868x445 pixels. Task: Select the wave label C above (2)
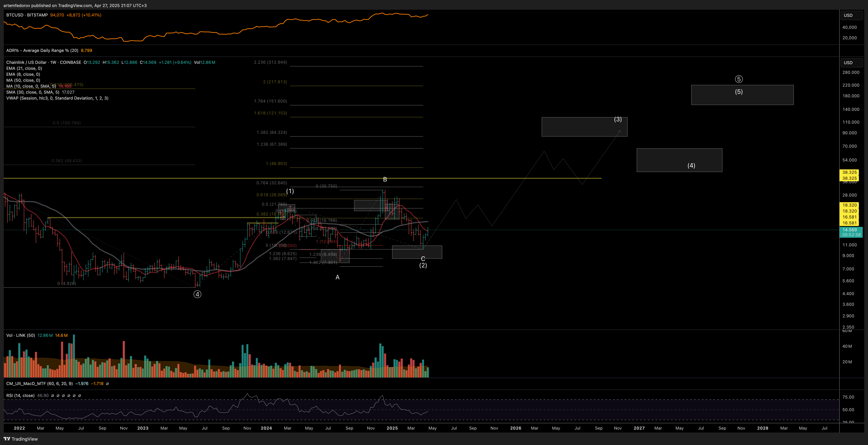pos(423,259)
